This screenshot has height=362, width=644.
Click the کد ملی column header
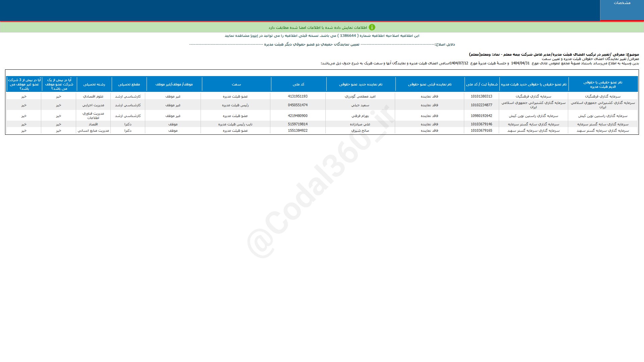coord(298,84)
